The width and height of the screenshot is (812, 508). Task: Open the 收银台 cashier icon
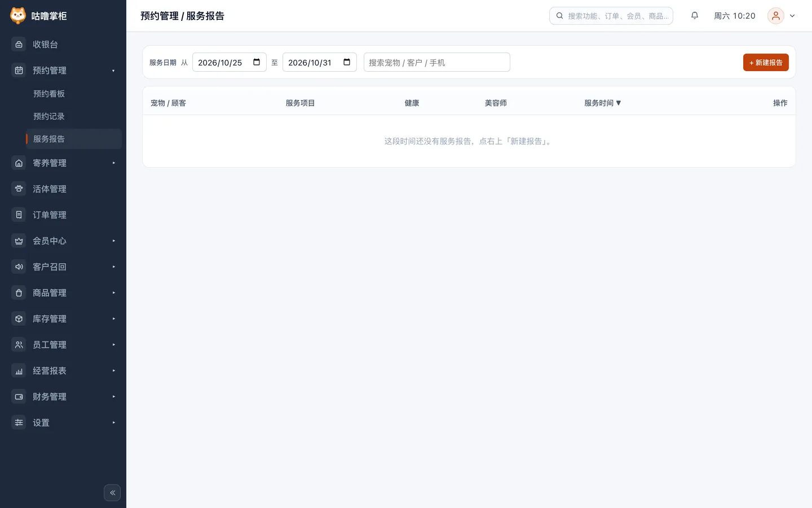click(x=19, y=45)
